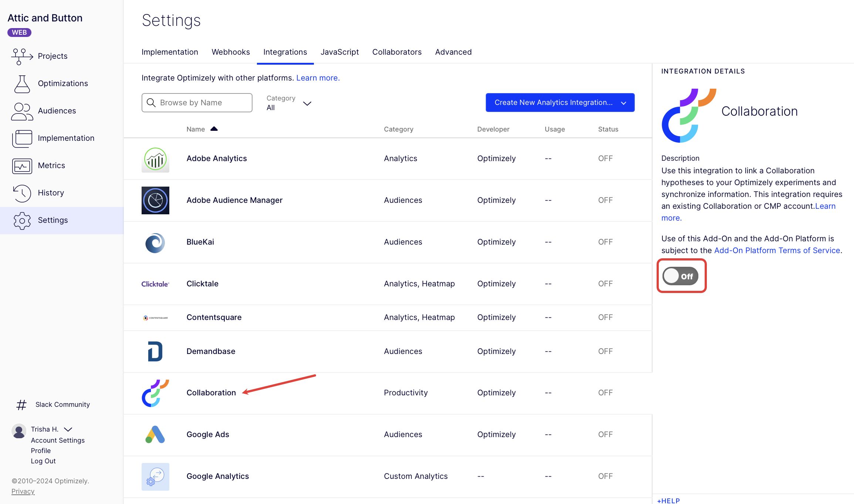Click the Adobe Analytics logo icon
Screen dimensions: 854x504
[155, 159]
